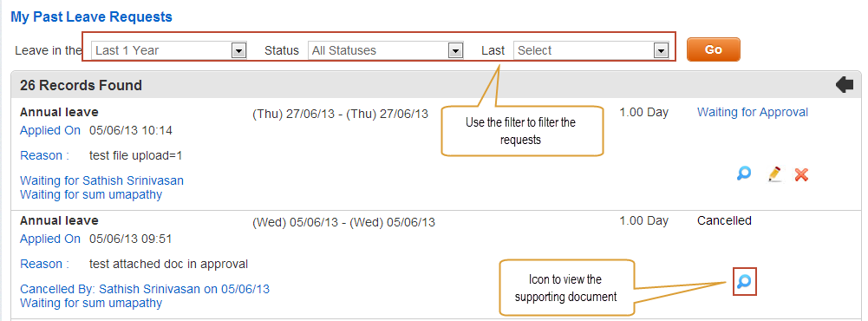Viewport: 868px width, 321px height.
Task: Click the Applied On label of first request
Action: point(49,131)
